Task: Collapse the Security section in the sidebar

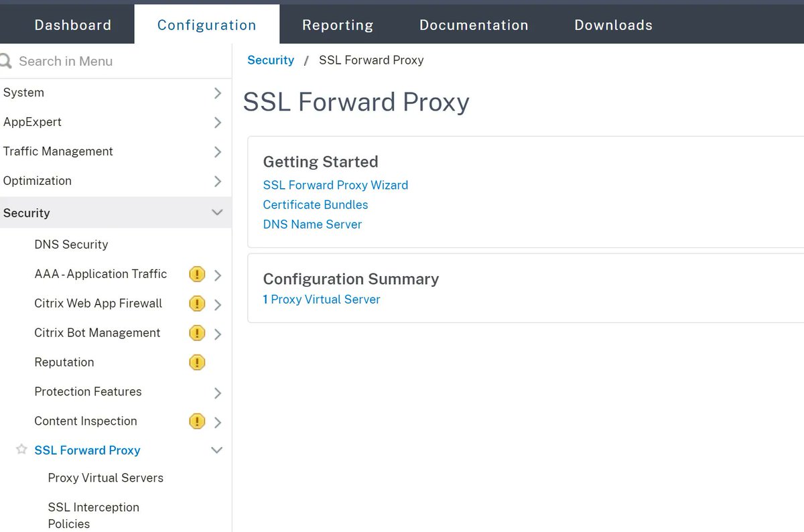Action: click(216, 212)
